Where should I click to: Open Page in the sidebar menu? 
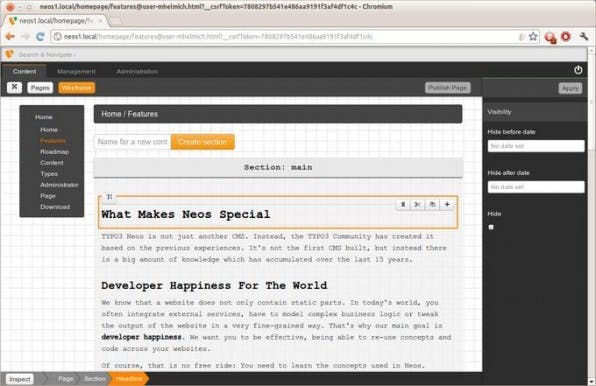tap(48, 196)
